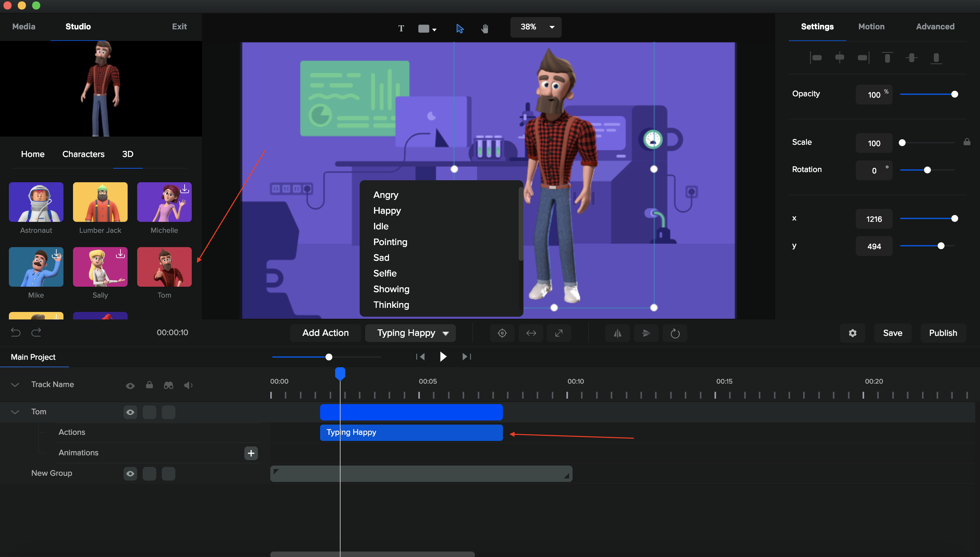
Task: Hide the New Group track
Action: point(130,474)
